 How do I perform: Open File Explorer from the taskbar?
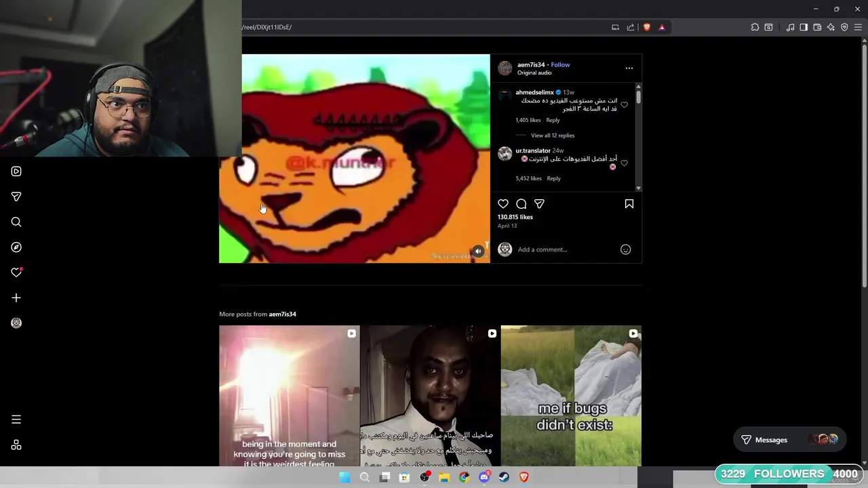[444, 477]
